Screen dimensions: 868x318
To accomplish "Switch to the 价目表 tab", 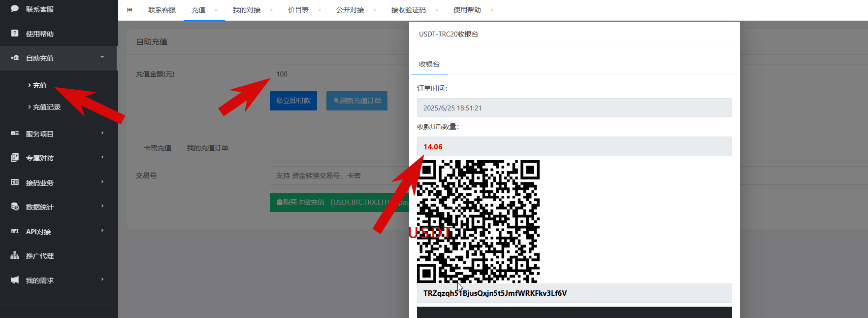I will coord(298,10).
